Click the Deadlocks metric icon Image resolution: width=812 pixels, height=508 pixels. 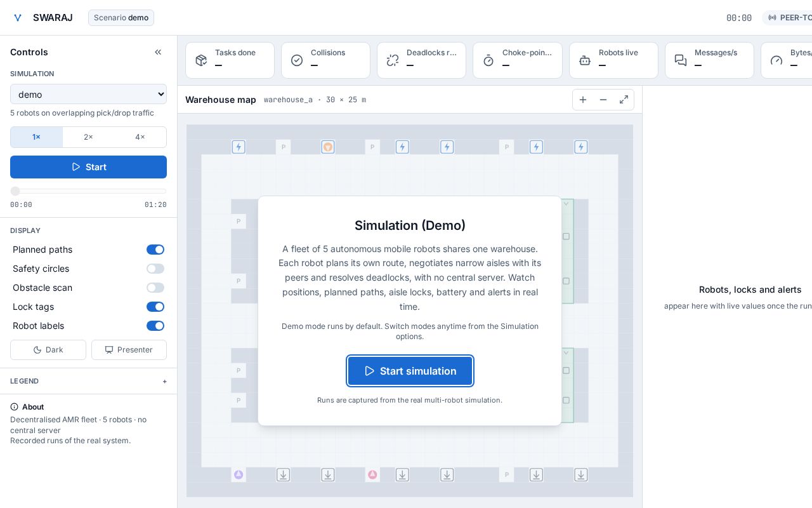pos(393,60)
